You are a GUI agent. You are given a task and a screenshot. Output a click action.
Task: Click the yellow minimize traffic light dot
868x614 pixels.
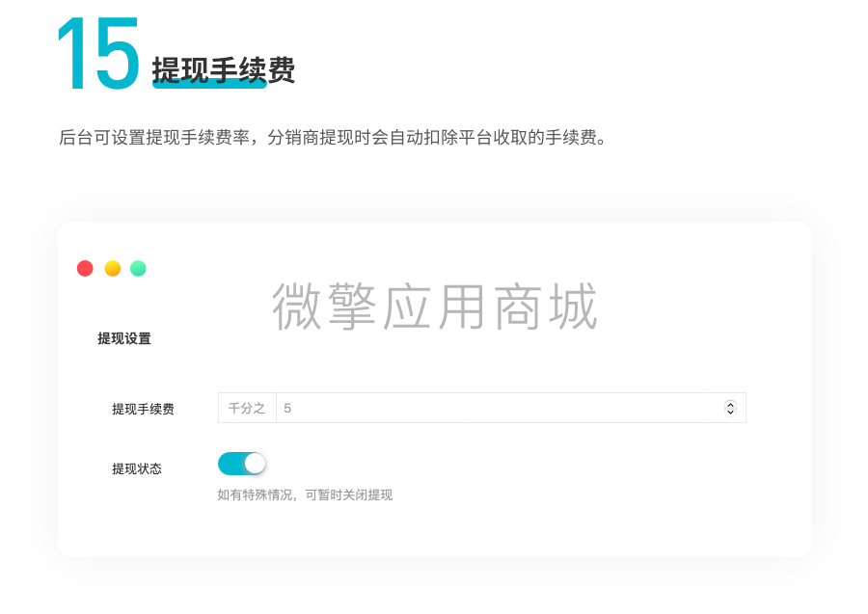[111, 268]
